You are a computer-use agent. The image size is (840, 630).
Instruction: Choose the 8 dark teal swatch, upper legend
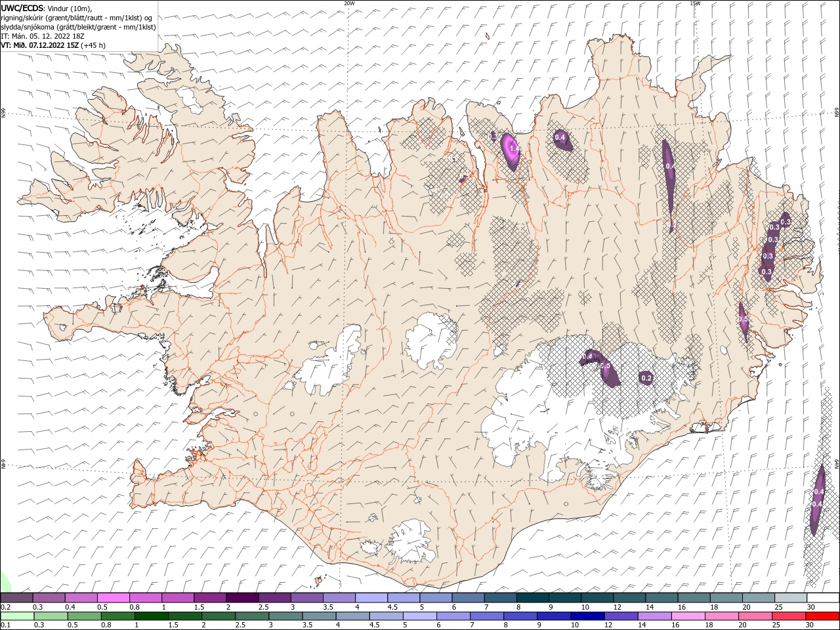click(532, 598)
